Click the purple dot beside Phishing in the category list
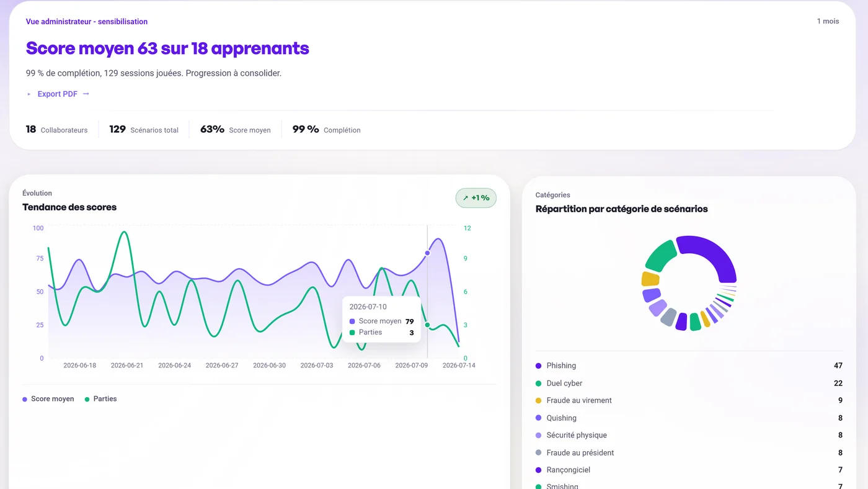Screen dimensions: 868x489 coord(538,366)
